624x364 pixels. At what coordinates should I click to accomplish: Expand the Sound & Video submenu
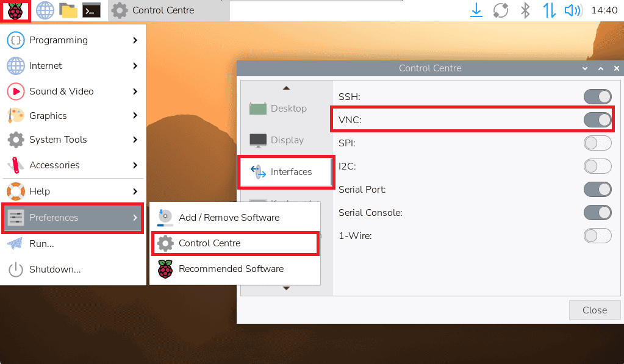[x=73, y=91]
